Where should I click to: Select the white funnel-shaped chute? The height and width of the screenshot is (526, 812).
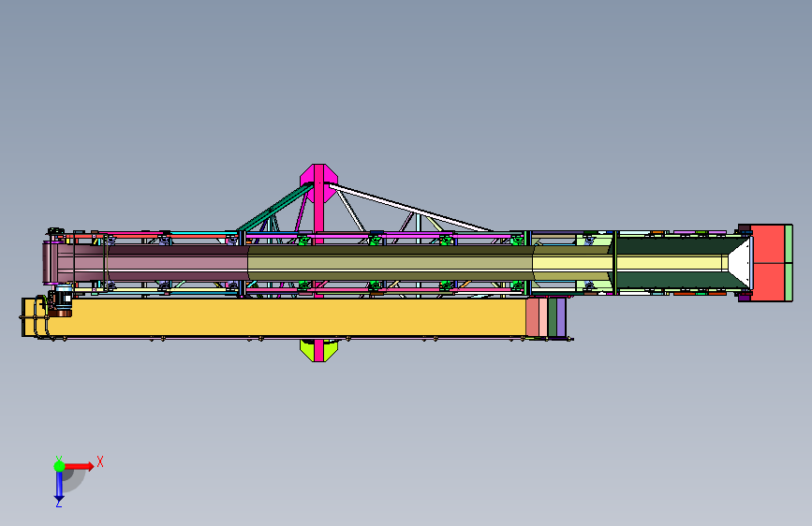coord(740,262)
